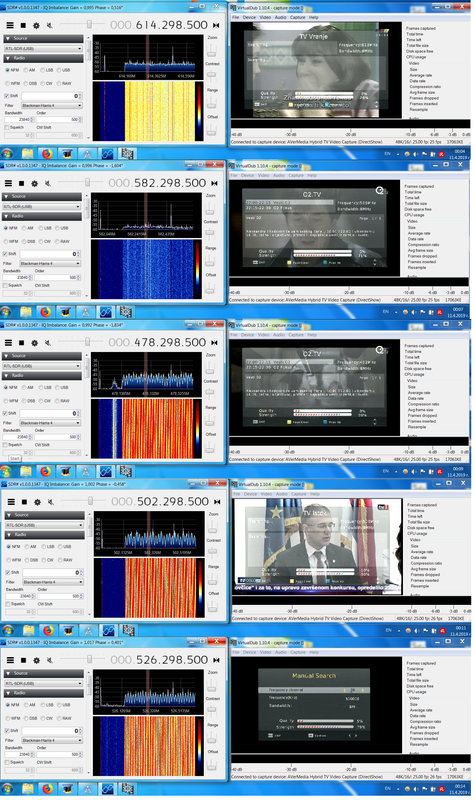
Task: Open the gear settings in the SDR# 502.298.500 window
Action: (x=38, y=502)
